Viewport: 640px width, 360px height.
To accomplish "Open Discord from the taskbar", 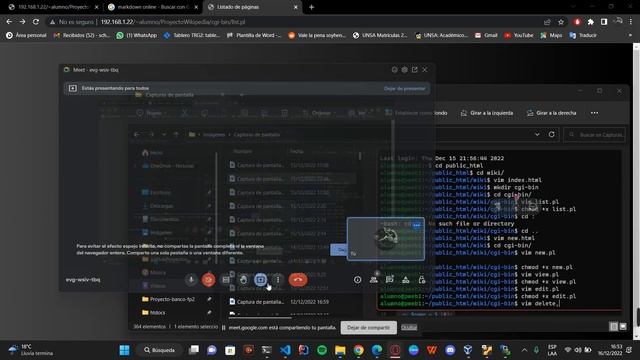I will [x=450, y=350].
